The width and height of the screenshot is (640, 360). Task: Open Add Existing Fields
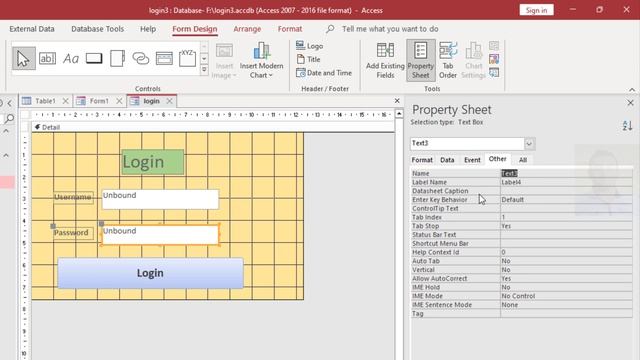click(x=385, y=60)
